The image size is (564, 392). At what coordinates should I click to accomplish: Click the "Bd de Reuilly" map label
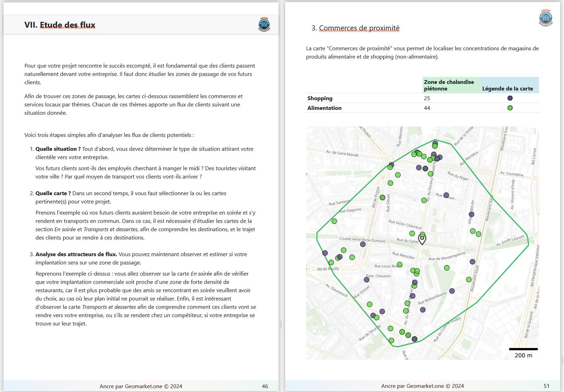(x=328, y=269)
